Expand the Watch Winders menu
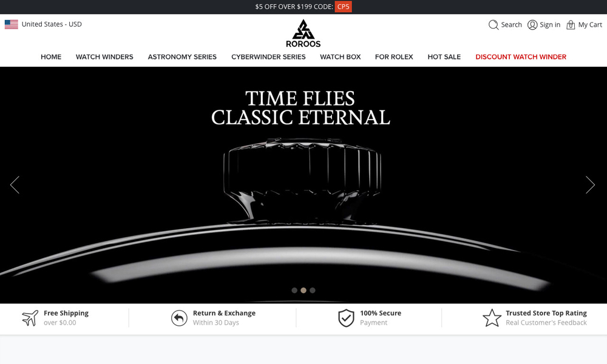The width and height of the screenshot is (607, 364). click(104, 57)
